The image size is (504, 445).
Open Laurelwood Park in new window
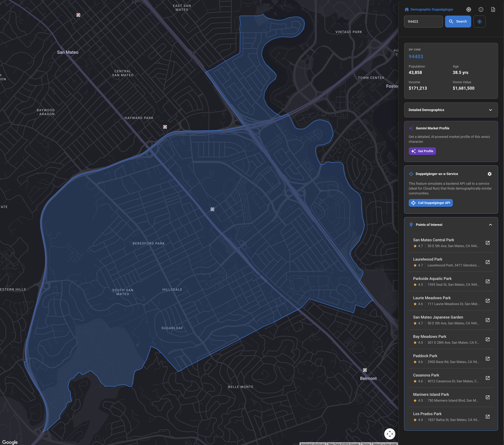tap(487, 262)
